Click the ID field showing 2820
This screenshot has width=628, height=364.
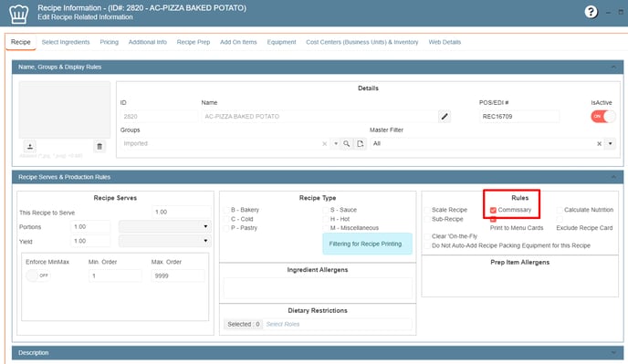(x=159, y=117)
